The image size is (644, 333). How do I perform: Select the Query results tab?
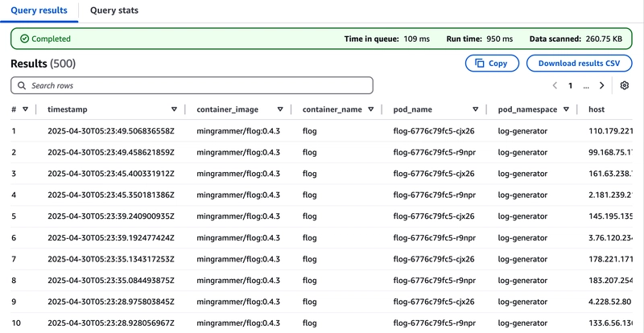[39, 10]
